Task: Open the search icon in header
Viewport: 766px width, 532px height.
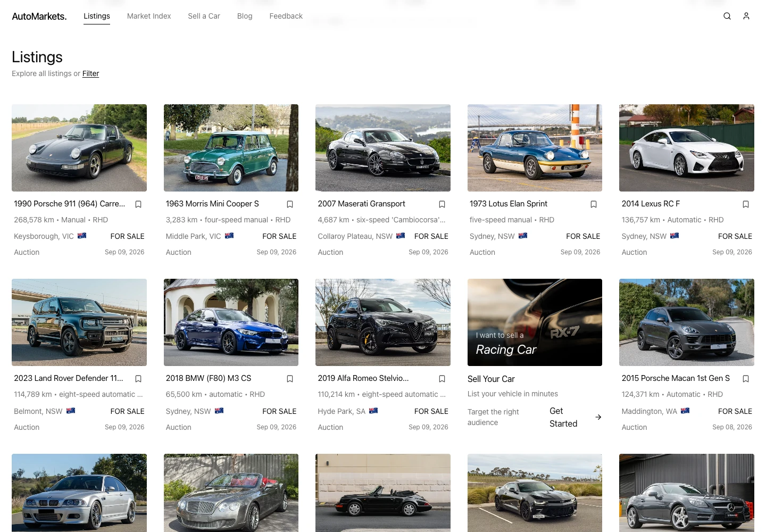Action: (727, 16)
